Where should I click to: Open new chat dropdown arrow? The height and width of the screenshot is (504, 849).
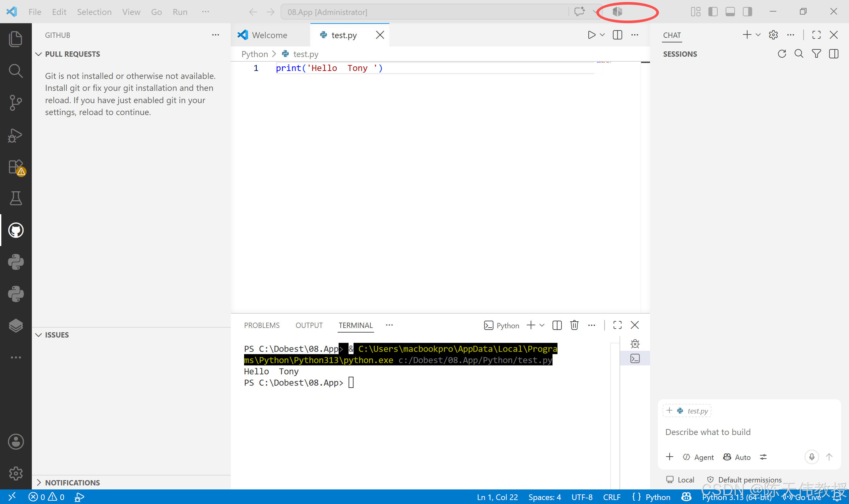758,34
